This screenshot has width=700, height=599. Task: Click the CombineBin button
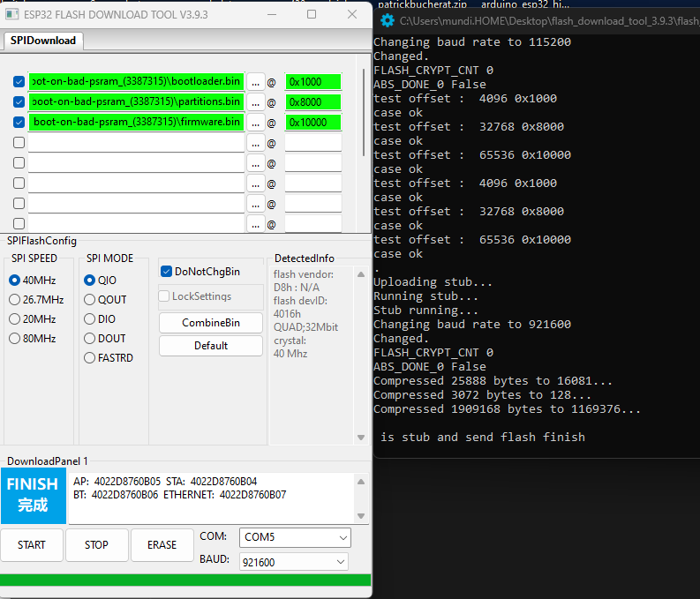click(211, 323)
